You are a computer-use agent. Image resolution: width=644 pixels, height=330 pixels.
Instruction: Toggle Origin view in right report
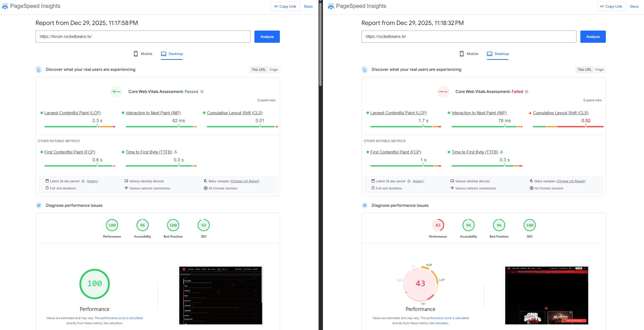click(x=599, y=70)
